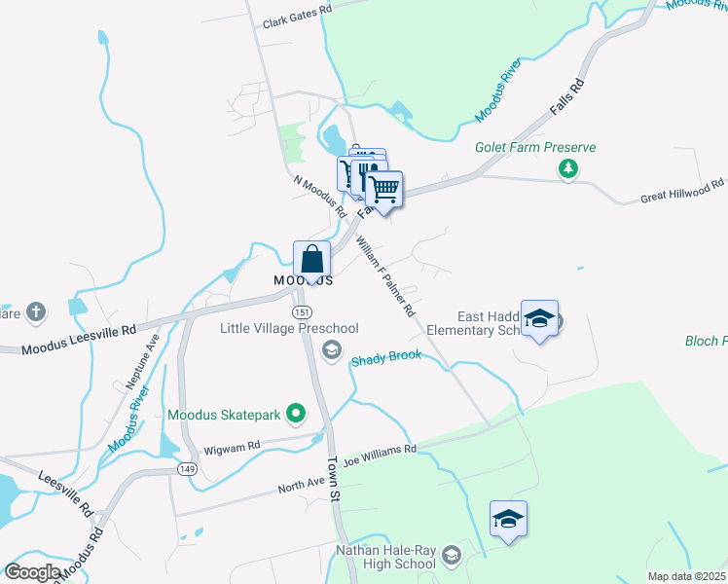This screenshot has width=728, height=584.
Task: Click the graduation cap marker above Nathan Hale-Ray
Action: pos(508,521)
